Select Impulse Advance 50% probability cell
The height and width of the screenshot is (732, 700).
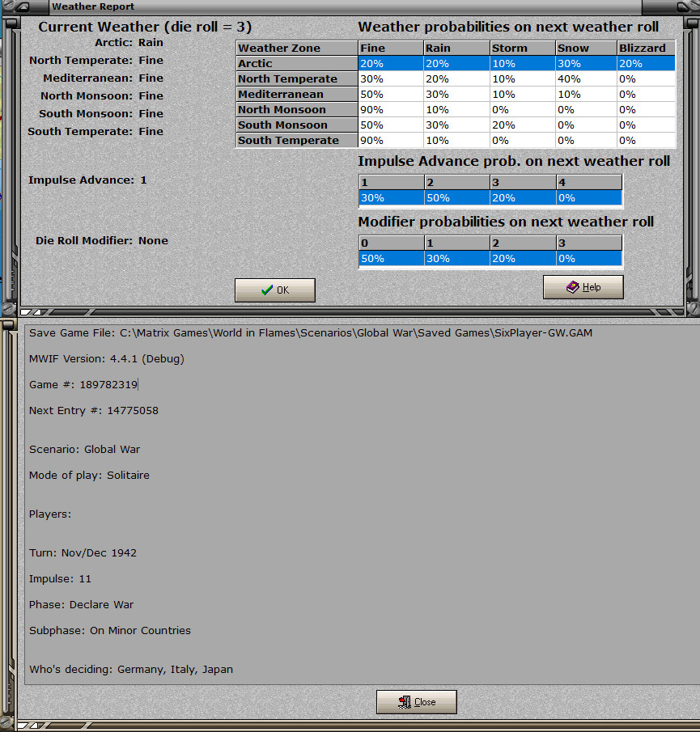pos(457,198)
